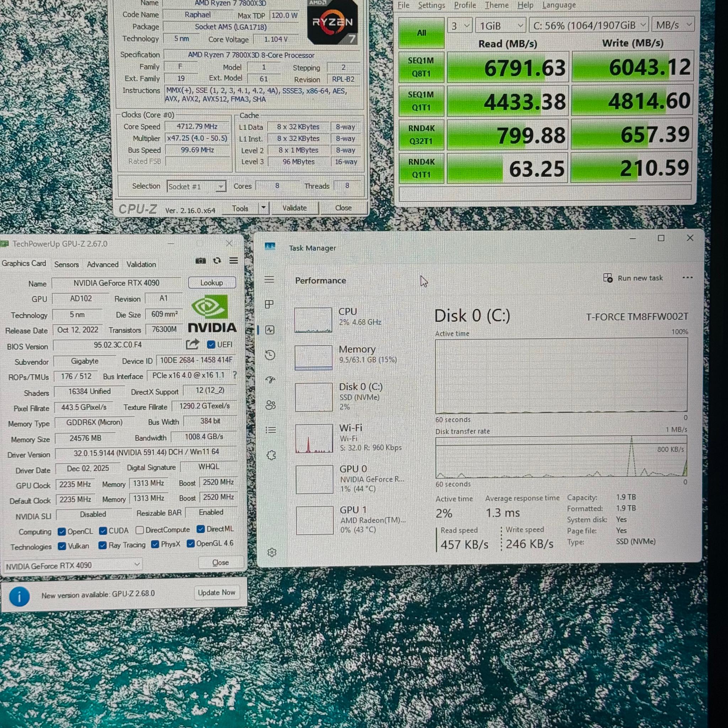Expand the CPU-Z Tools dropdown arrow
728x728 pixels.
263,208
